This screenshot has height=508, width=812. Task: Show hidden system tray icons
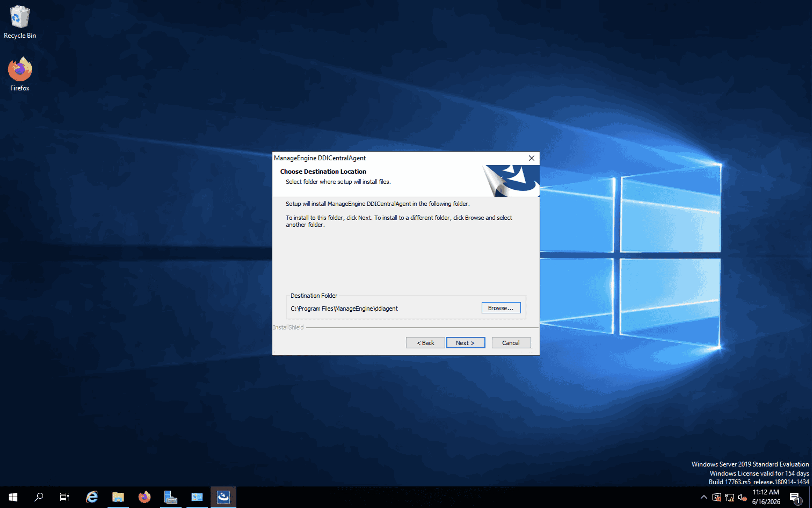pyautogui.click(x=704, y=497)
